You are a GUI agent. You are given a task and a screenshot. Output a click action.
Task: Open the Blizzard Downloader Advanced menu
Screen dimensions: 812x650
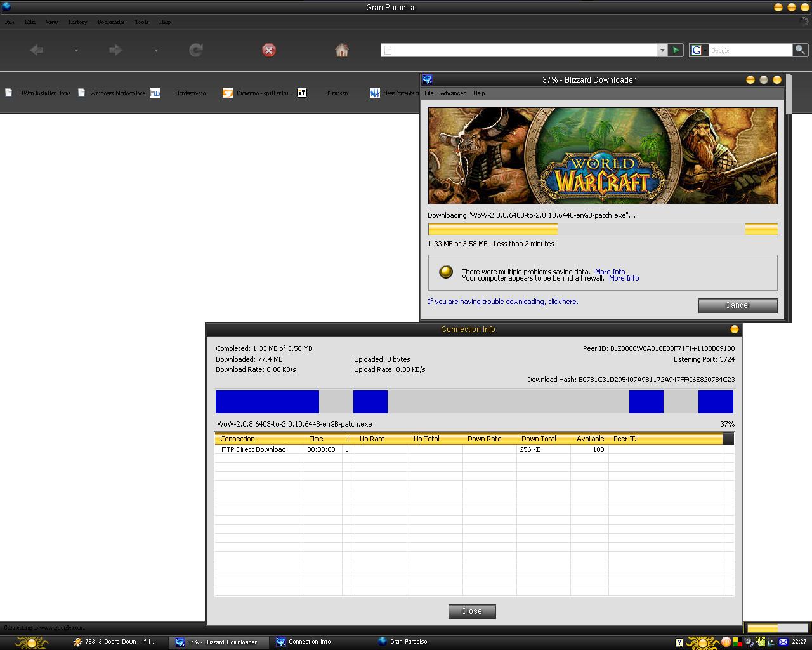[x=454, y=93]
